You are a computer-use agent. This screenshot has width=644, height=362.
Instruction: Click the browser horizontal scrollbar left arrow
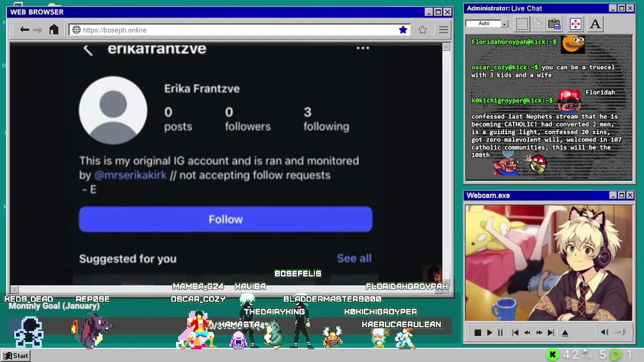pyautogui.click(x=15, y=290)
